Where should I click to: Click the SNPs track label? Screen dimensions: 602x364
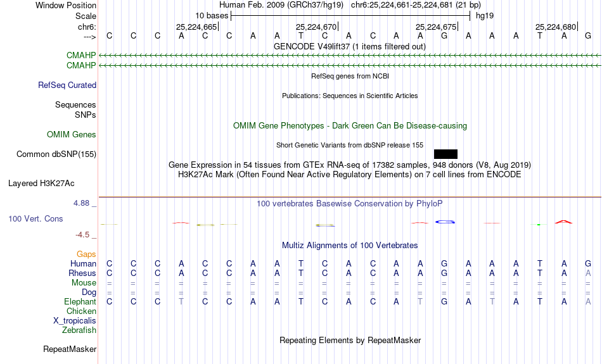point(86,115)
